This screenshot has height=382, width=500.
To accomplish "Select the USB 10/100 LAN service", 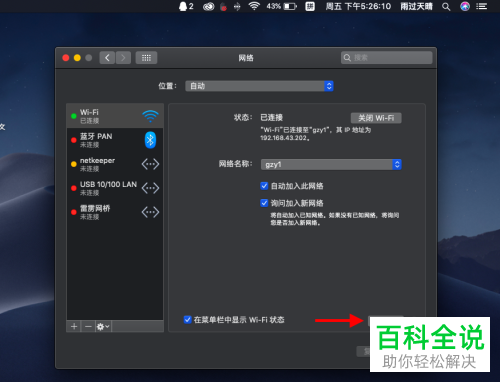I will pos(115,188).
